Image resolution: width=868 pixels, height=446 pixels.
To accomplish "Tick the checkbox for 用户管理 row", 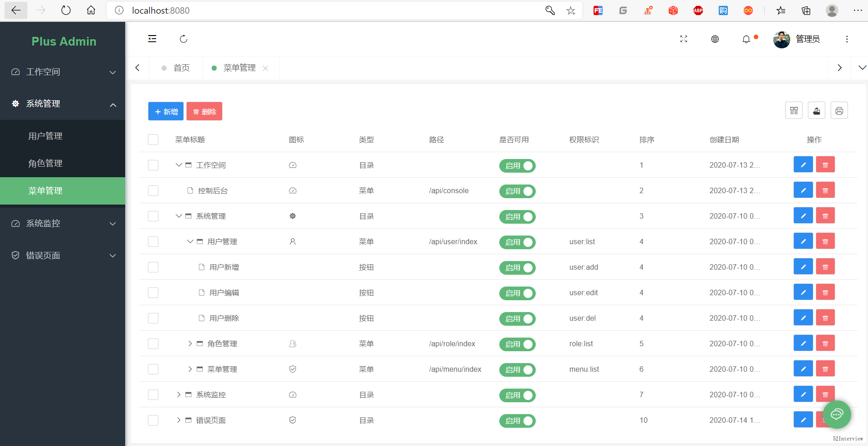I will (153, 241).
